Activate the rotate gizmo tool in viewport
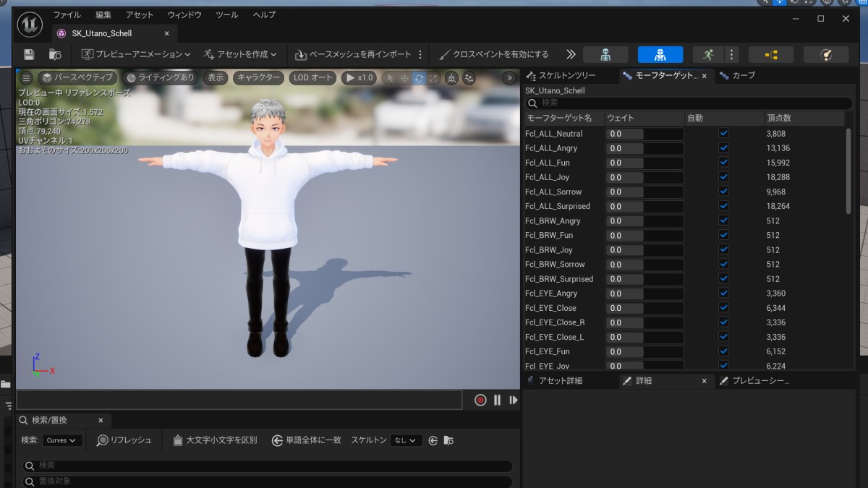This screenshot has height=488, width=868. [419, 78]
